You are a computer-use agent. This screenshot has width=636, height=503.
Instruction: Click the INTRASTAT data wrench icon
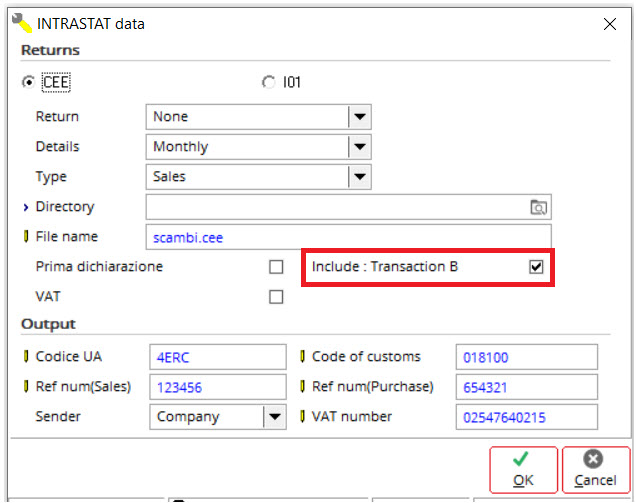(x=21, y=23)
